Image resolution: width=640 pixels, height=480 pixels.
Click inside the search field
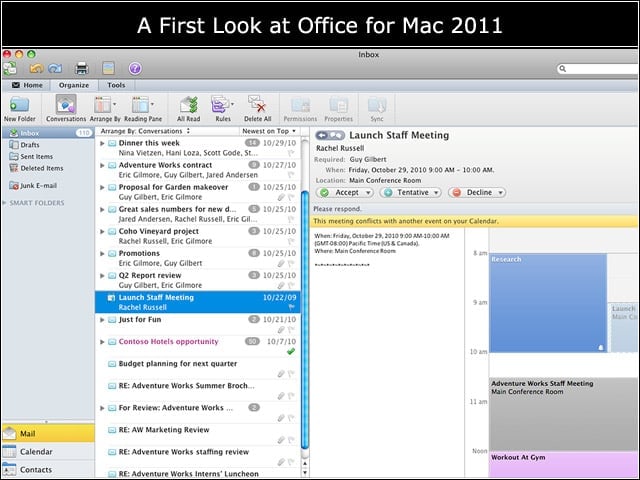coord(598,69)
